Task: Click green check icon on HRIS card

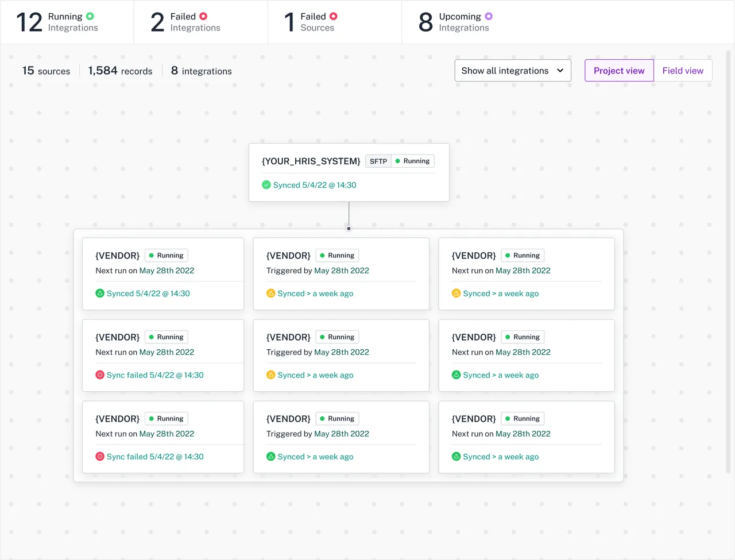Action: coord(266,185)
